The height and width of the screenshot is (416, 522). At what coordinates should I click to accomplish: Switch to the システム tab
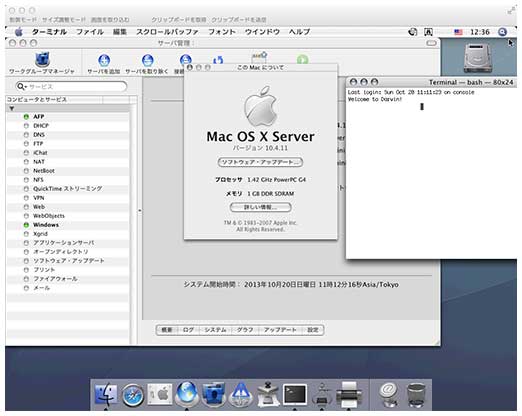click(215, 330)
